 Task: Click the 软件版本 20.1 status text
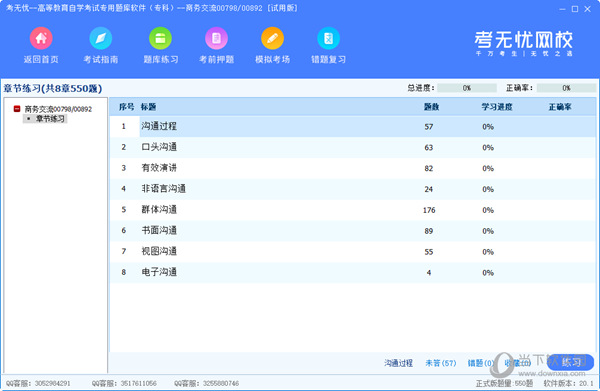pos(568,383)
